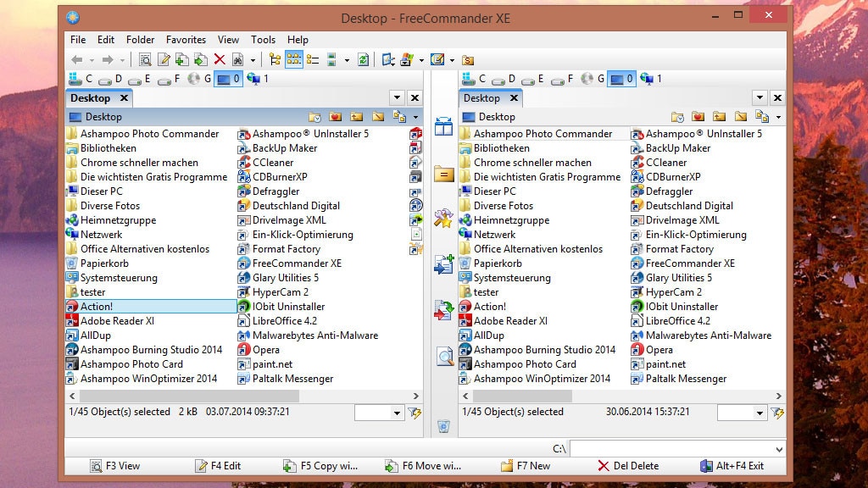This screenshot has height=488, width=868.
Task: Open the Tools menu
Action: click(263, 40)
